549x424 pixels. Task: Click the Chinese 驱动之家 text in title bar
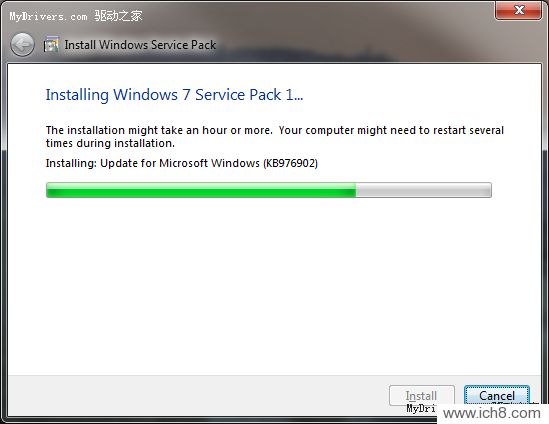tap(118, 16)
